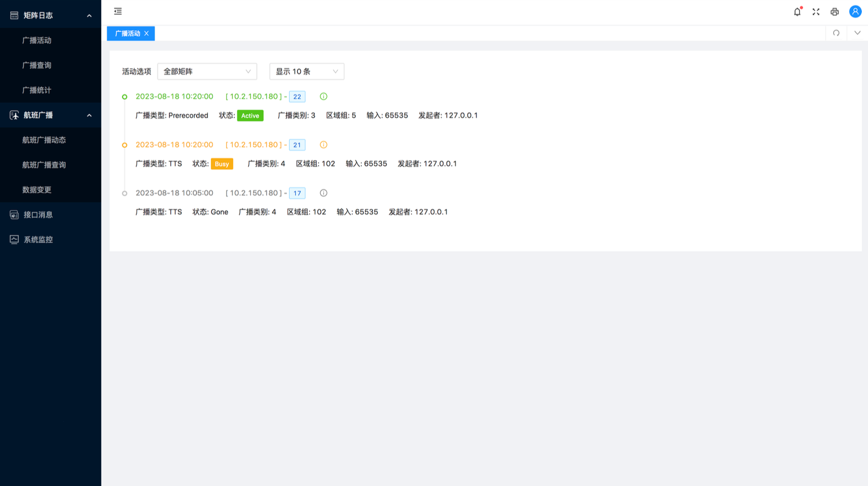
Task: Open 航班广播动态 menu item
Action: coord(44,140)
